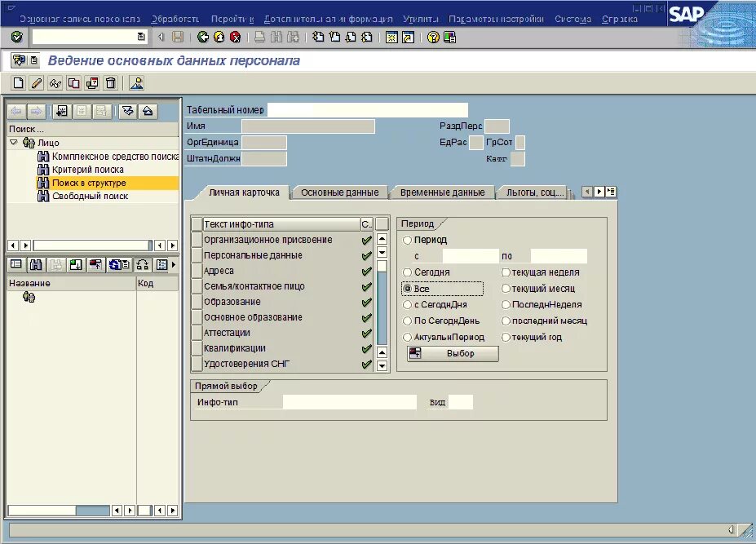Collapse the Лицо tree node
Image resolution: width=756 pixels, height=544 pixels.
click(x=14, y=142)
